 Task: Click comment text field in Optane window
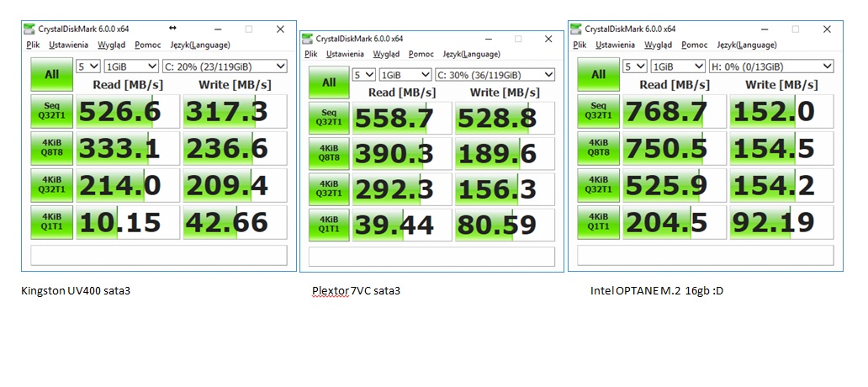tap(706, 255)
